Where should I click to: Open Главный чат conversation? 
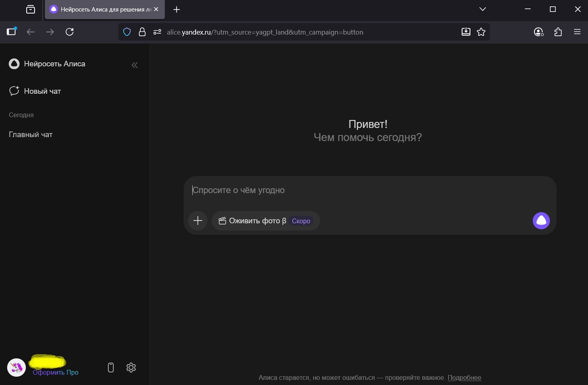(31, 135)
